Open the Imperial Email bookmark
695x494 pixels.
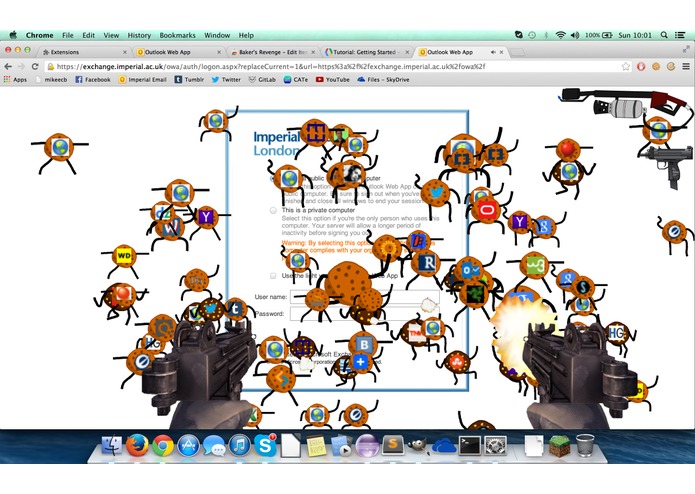click(x=143, y=80)
